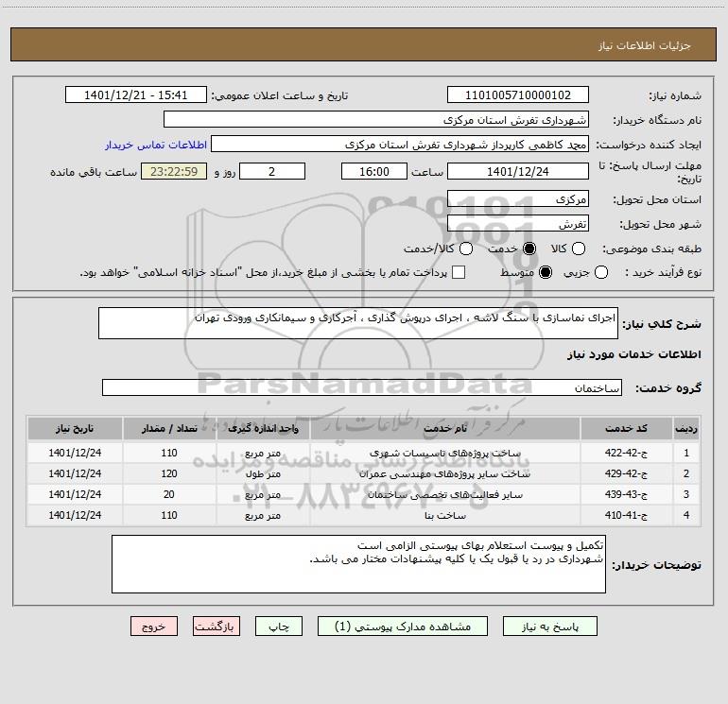Viewport: 728px width, 704px height.
Task: Click the ساخت بنا service name cell
Action: [x=444, y=516]
